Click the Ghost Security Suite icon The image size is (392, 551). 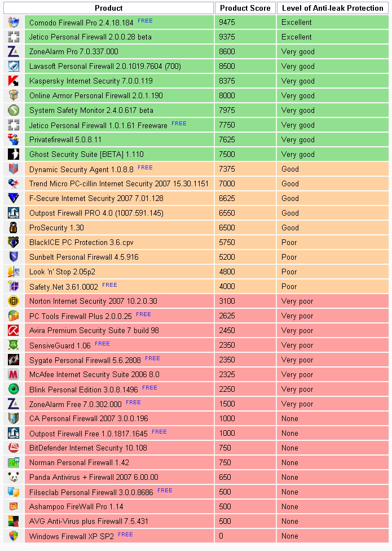pyautogui.click(x=14, y=154)
